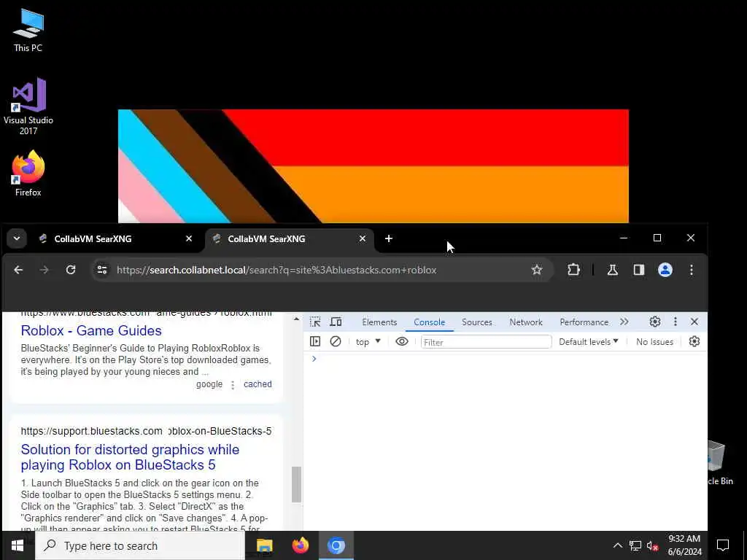Create live expression with eye icon
This screenshot has width=747, height=560.
402,341
